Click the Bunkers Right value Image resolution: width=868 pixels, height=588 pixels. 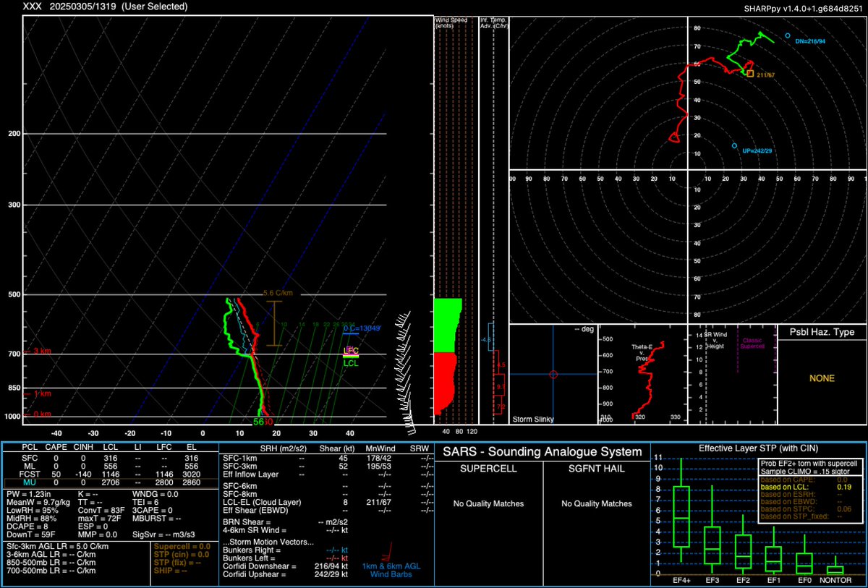pyautogui.click(x=337, y=550)
